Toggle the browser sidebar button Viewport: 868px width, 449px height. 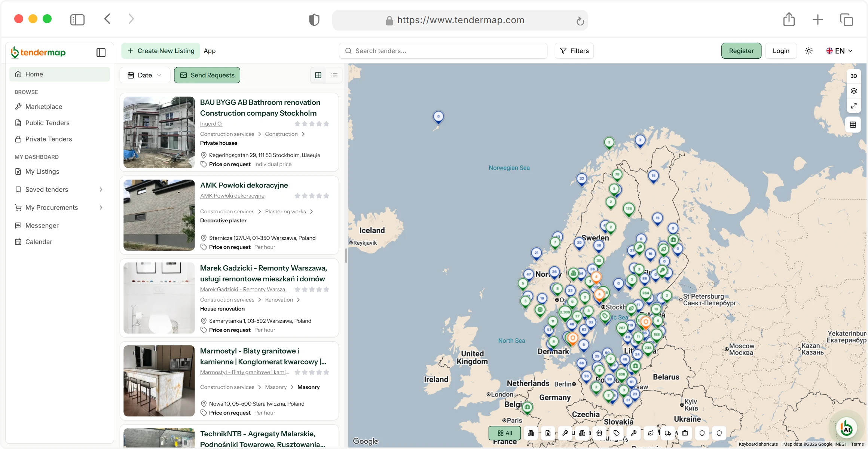pos(77,19)
